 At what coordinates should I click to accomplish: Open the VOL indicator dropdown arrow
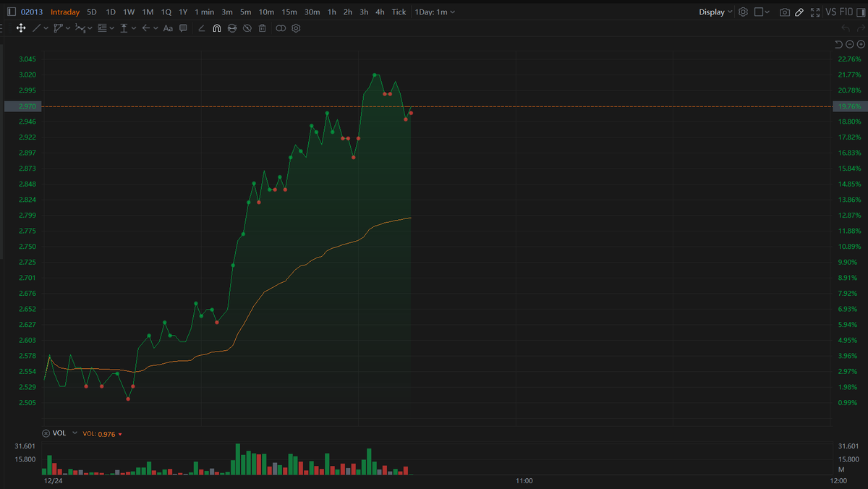[x=75, y=433]
